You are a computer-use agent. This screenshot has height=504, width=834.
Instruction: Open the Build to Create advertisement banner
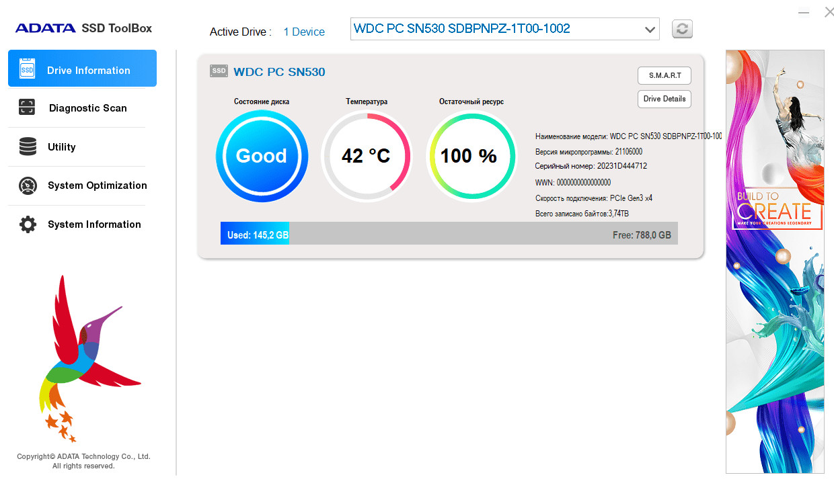click(x=775, y=261)
